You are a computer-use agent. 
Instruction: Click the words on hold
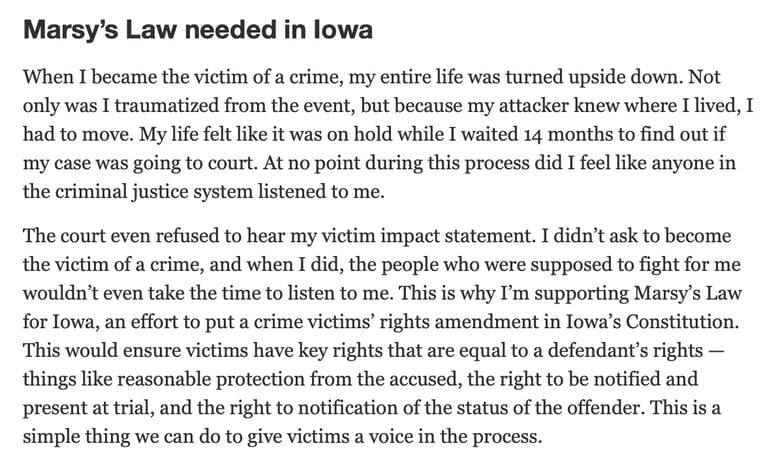[360, 134]
